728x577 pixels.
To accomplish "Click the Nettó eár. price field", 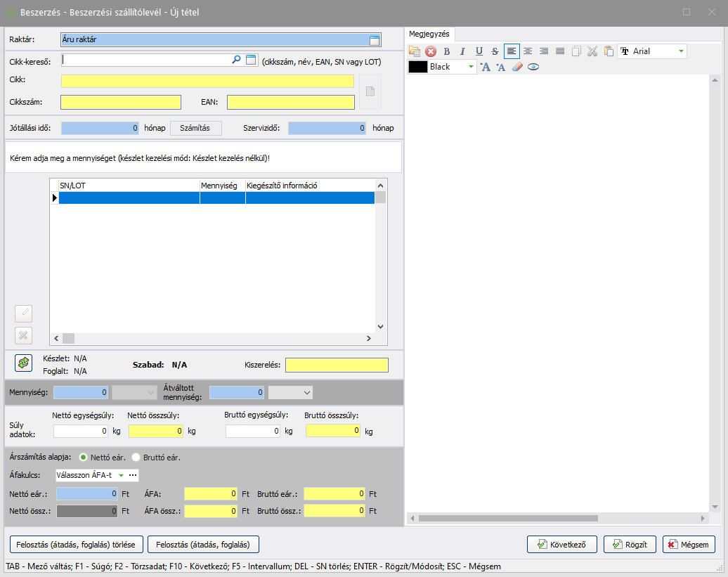I will click(x=87, y=494).
